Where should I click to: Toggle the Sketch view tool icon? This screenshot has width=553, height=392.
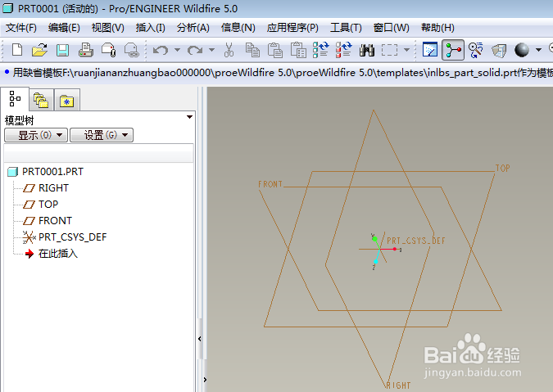pos(430,50)
